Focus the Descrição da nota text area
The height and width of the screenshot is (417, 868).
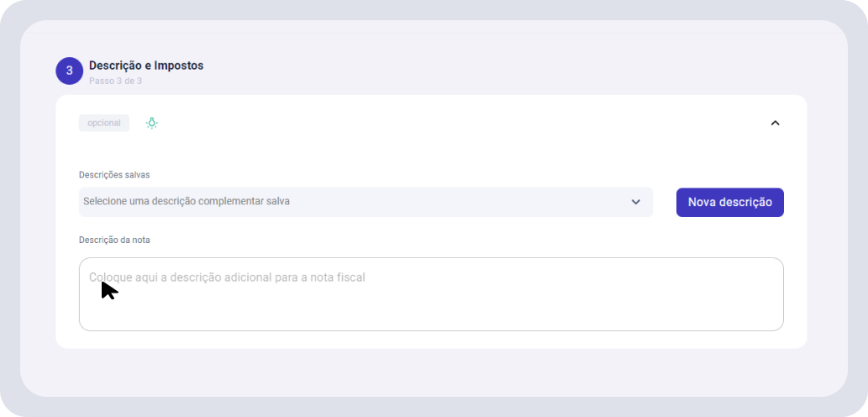click(431, 294)
